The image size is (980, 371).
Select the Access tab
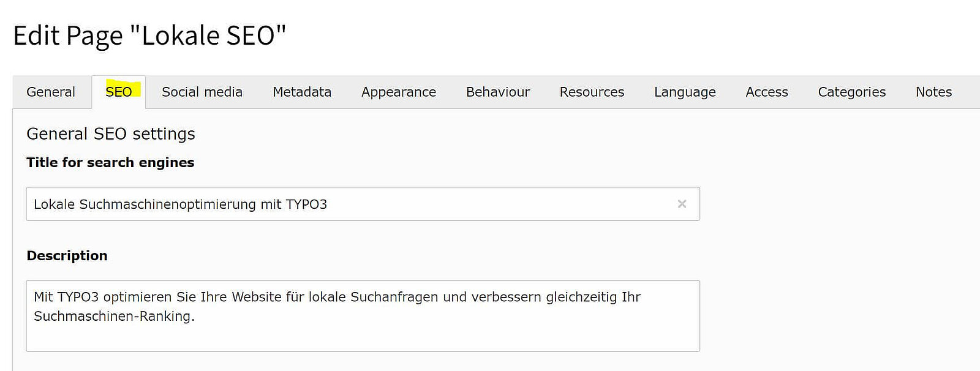click(767, 92)
